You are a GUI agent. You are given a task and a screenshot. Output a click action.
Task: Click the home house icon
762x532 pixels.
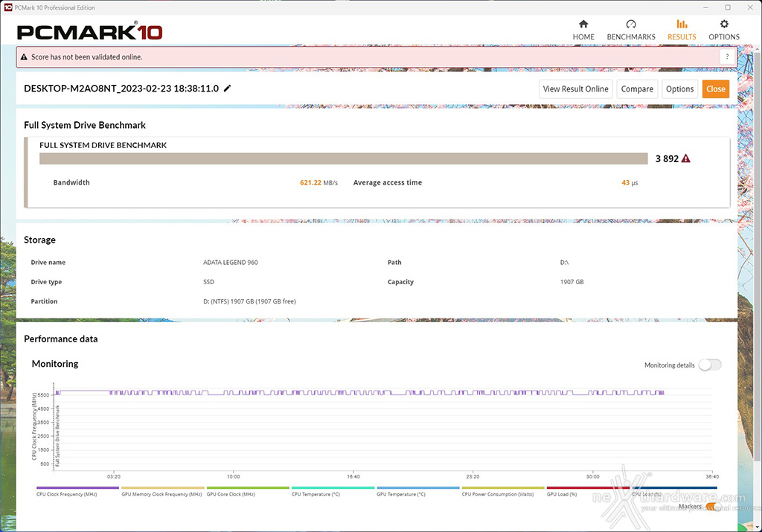(583, 24)
